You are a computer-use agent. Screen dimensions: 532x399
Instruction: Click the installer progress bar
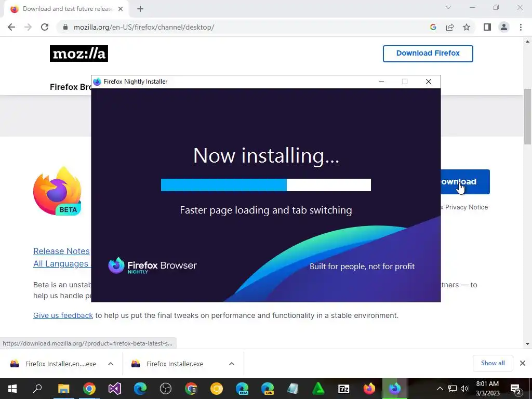265,185
